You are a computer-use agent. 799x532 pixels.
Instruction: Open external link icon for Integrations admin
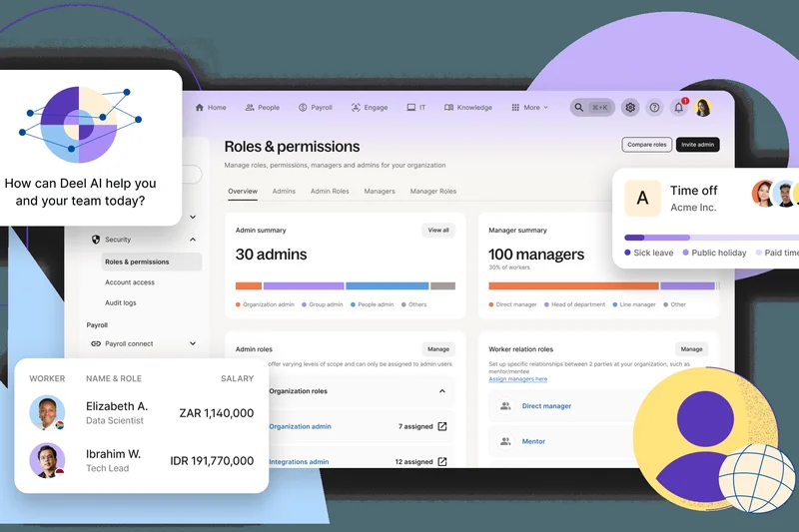pos(442,462)
